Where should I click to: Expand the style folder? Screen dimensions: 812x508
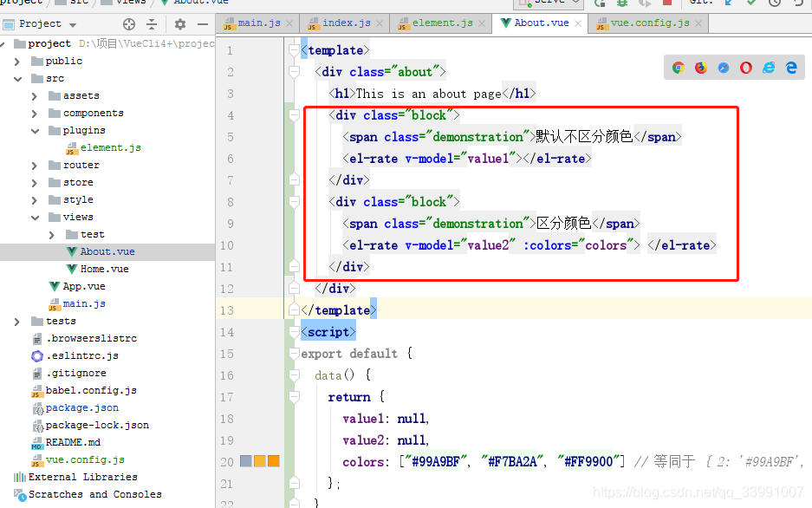(x=34, y=200)
